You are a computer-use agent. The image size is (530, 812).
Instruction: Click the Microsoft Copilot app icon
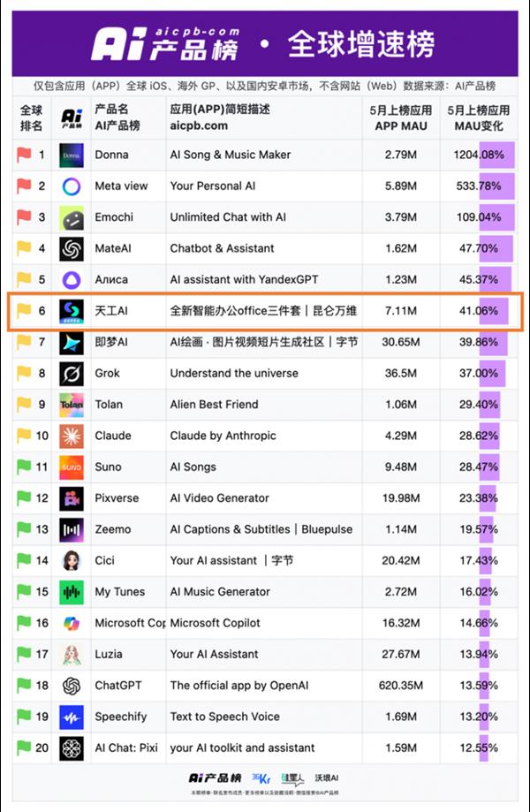click(72, 623)
